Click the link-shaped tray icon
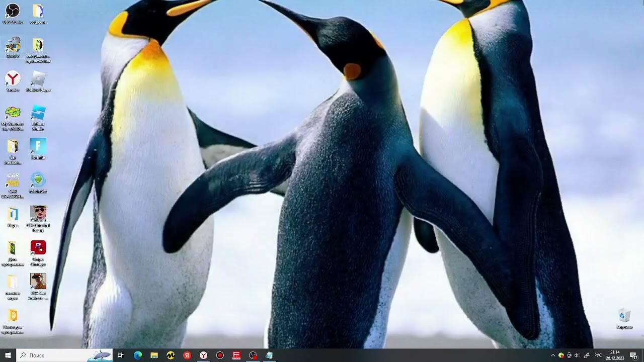644x362 pixels. click(587, 355)
